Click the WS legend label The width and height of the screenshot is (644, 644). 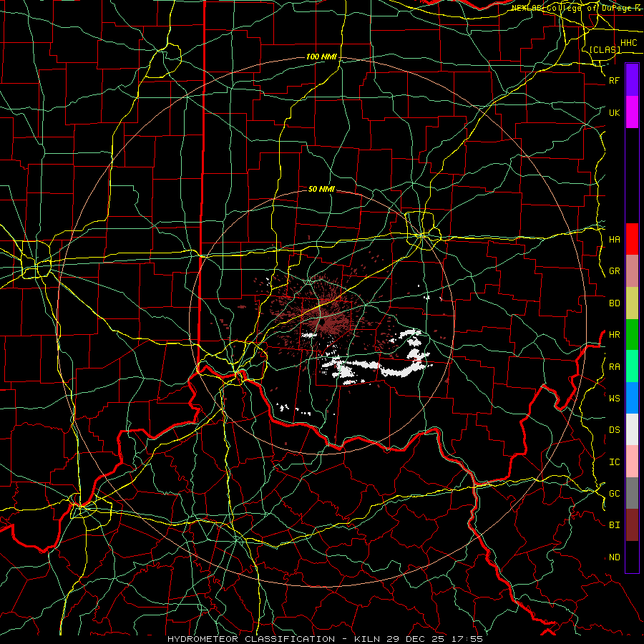[x=614, y=399]
